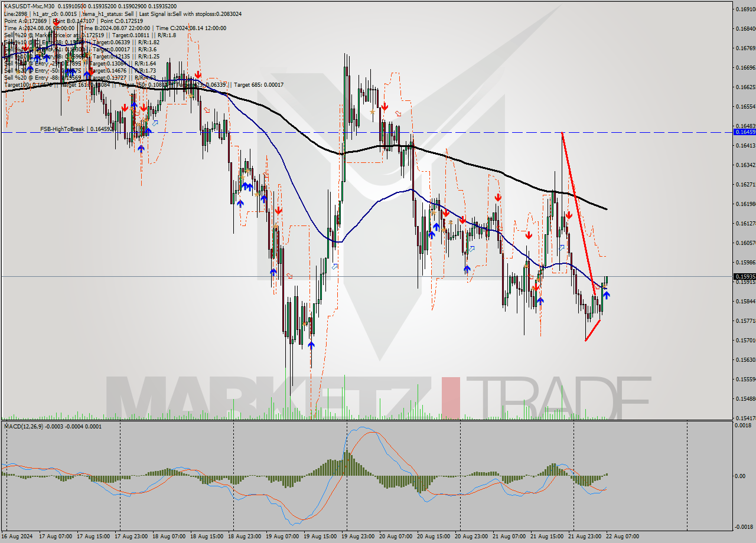Click the 0.15701 price axis label
Screen dimensions: 756x543
(745, 340)
